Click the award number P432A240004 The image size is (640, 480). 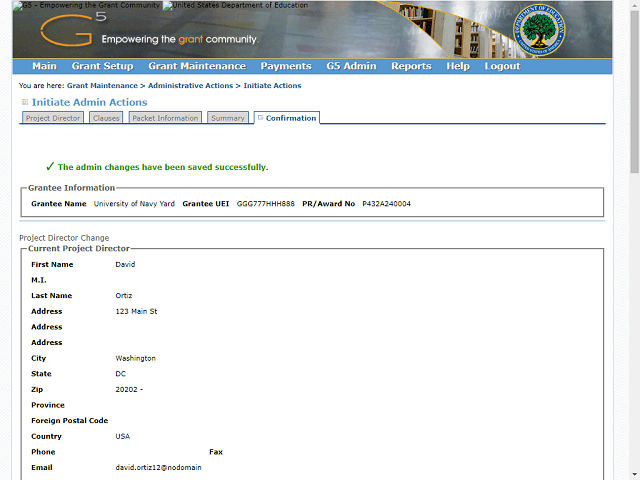click(x=387, y=204)
